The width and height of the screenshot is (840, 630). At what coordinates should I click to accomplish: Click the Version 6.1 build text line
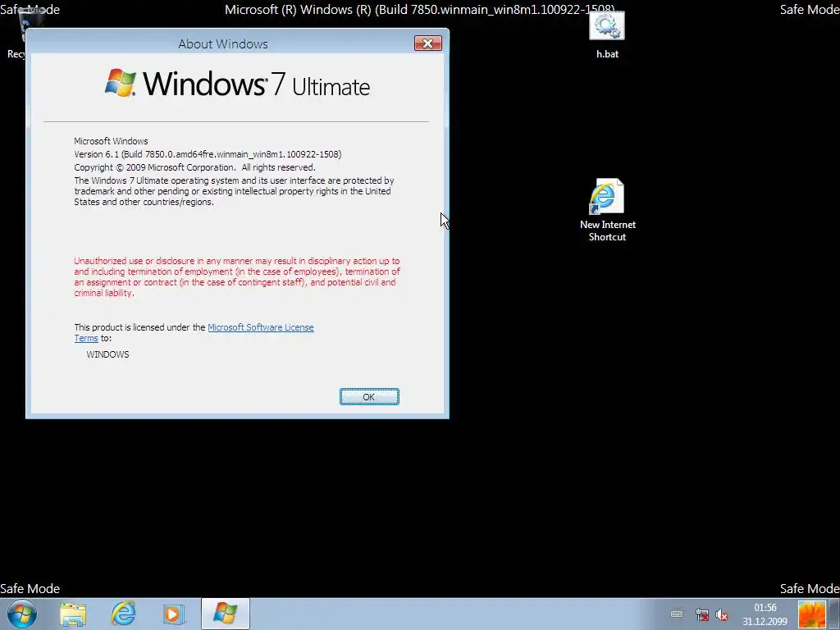(x=208, y=154)
